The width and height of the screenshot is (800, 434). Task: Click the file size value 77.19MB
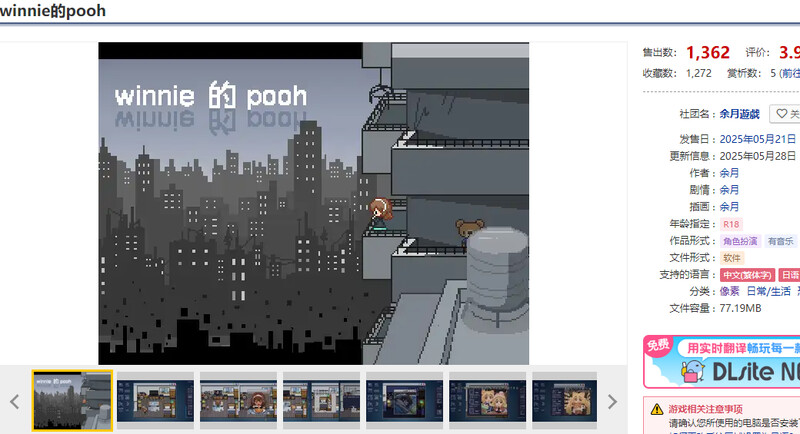point(740,308)
